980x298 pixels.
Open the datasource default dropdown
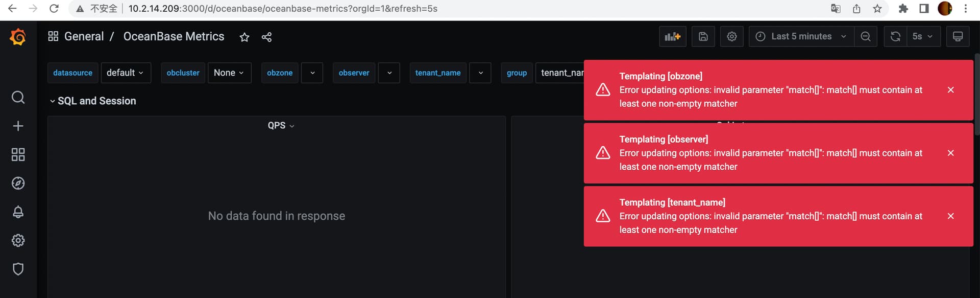pyautogui.click(x=126, y=73)
